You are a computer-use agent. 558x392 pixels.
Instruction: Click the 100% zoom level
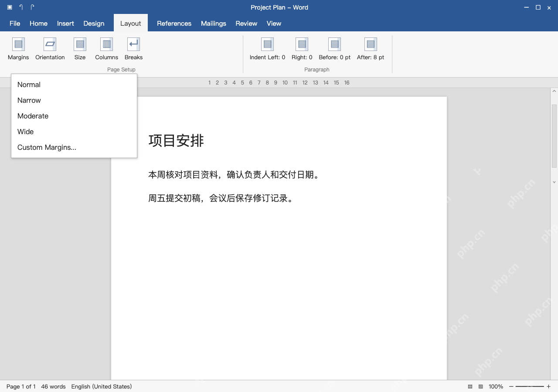[496, 386]
